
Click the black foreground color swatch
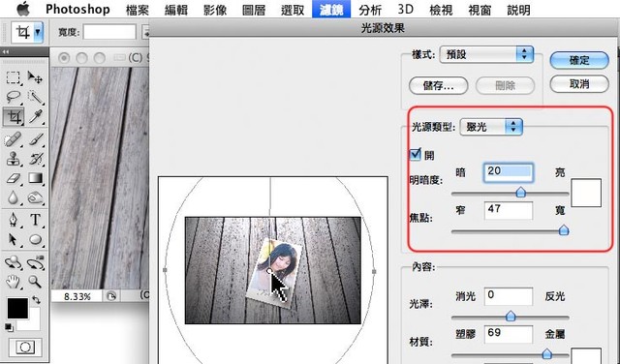pyautogui.click(x=17, y=308)
